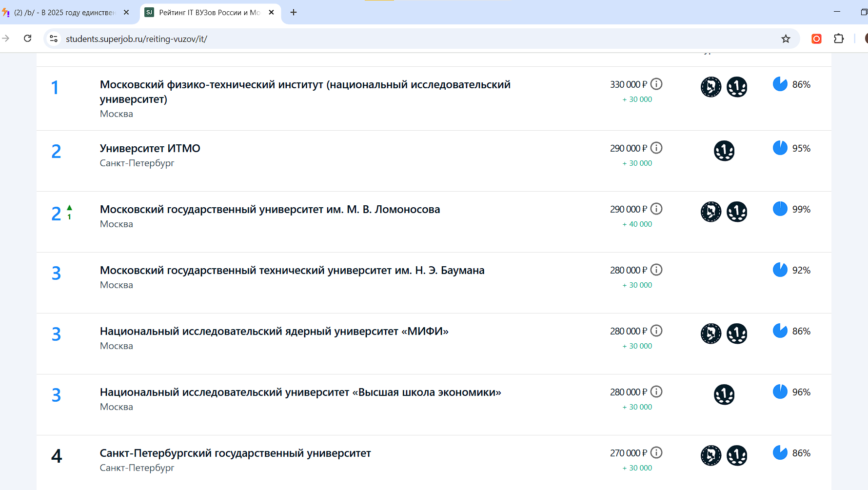This screenshot has width=868, height=490.
Task: Click dashed-circle badge for Санкт-Петербургский государственный университет
Action: click(x=711, y=455)
